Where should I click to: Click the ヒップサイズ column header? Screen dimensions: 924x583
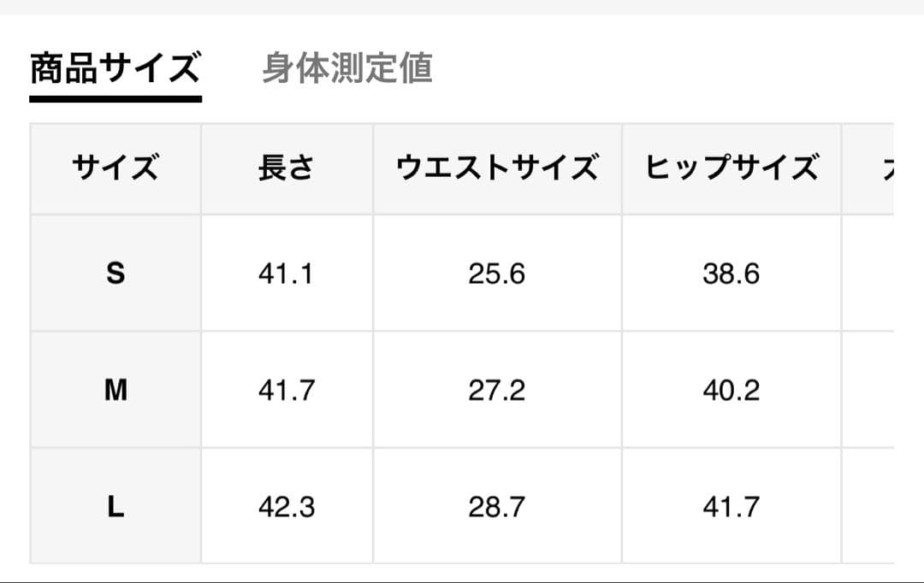pos(731,168)
